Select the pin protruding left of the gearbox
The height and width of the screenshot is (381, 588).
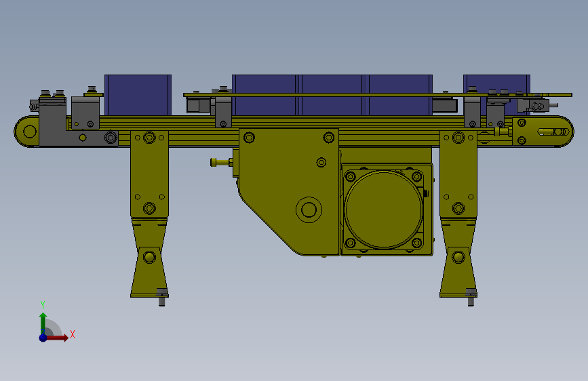pyautogui.click(x=222, y=163)
